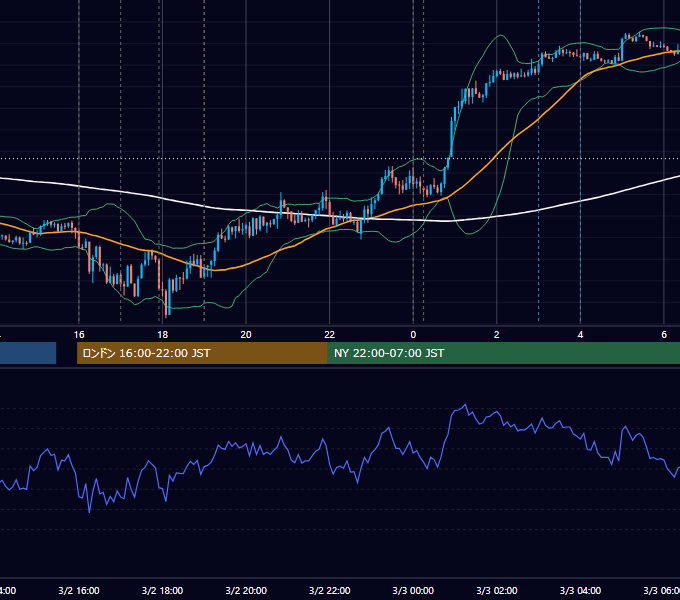This screenshot has width=680, height=600.
Task: Select the blue session bar beside London
Action: point(28,353)
